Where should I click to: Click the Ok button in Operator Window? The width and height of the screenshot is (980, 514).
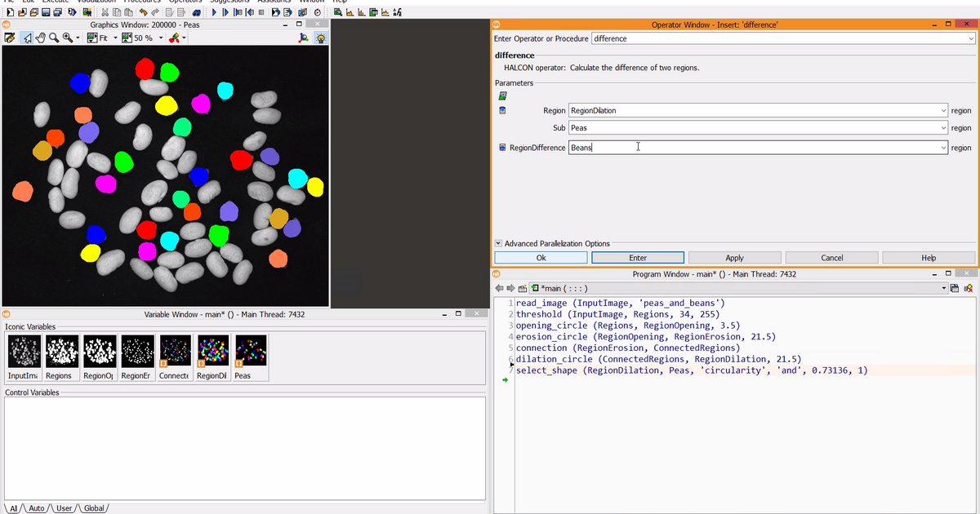click(x=541, y=258)
